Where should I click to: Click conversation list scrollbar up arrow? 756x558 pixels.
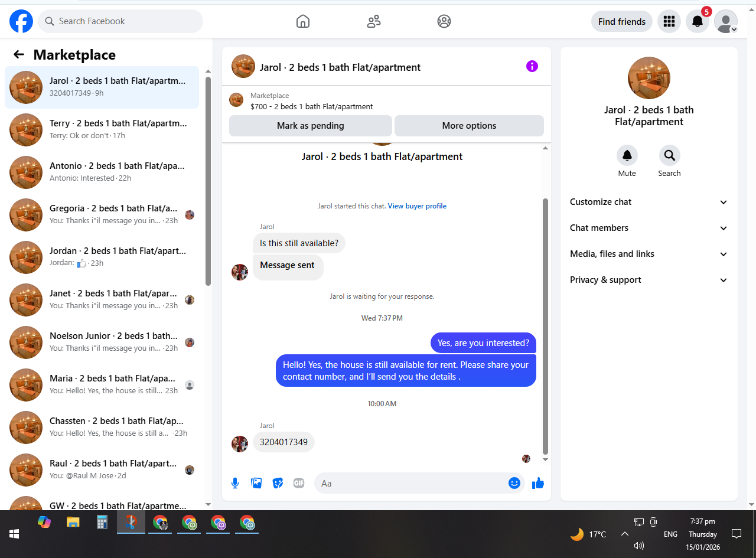(208, 71)
